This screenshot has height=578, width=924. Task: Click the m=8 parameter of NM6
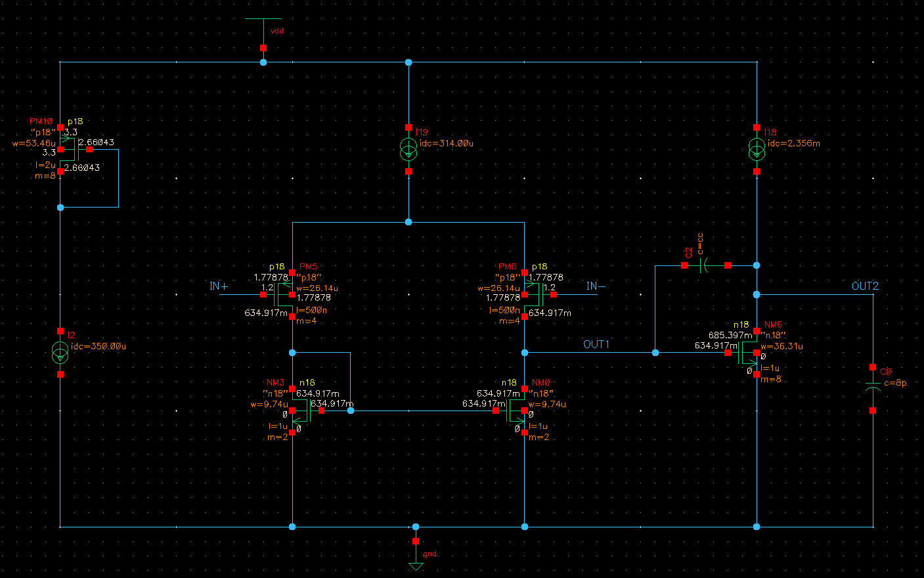point(771,379)
